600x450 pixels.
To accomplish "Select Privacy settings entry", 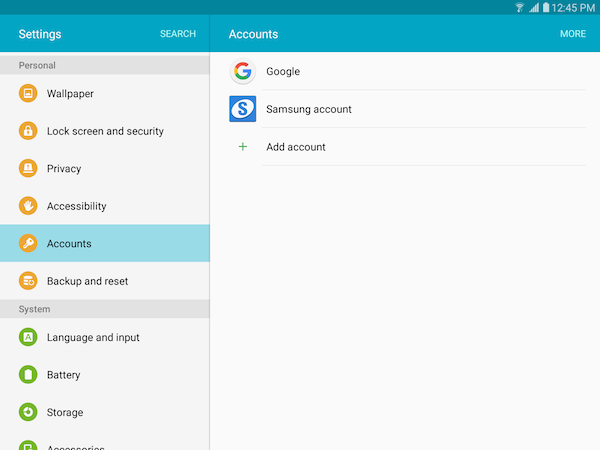I will click(x=105, y=168).
